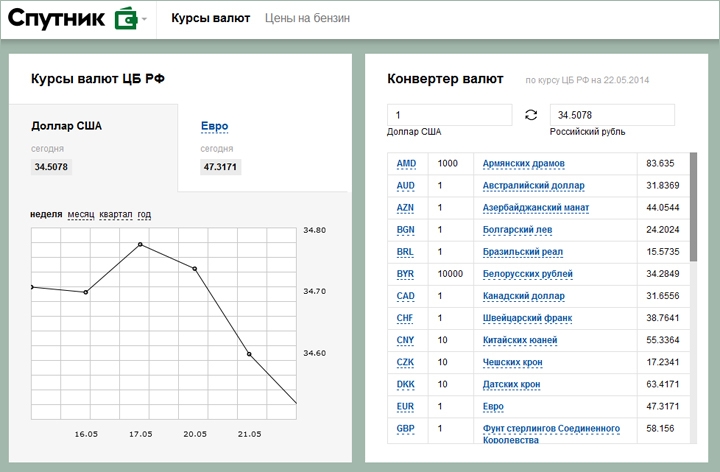The width and height of the screenshot is (720, 472).
Task: Open the Курсы валют tab
Action: [x=210, y=19]
